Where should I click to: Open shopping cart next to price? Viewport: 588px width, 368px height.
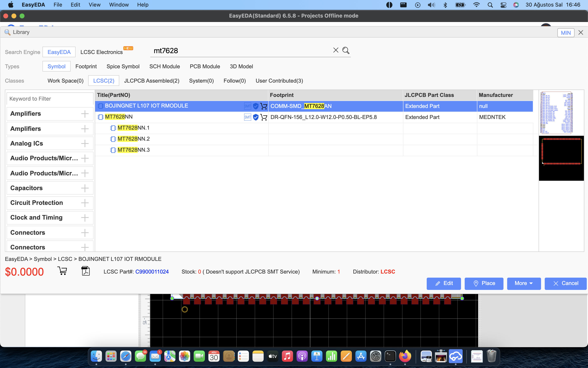[x=62, y=271]
